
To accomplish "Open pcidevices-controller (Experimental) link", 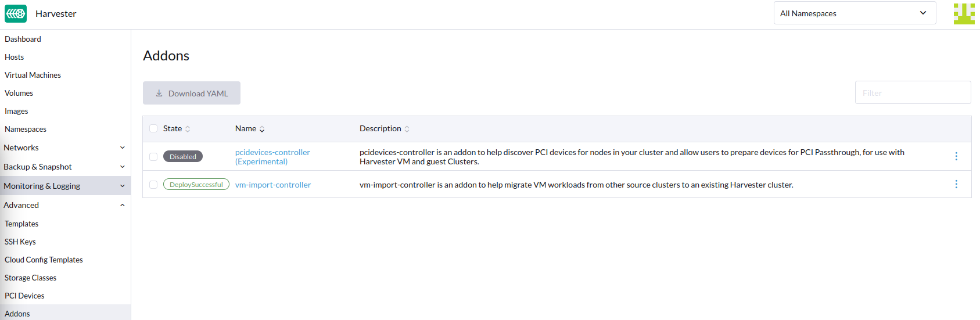I will [x=272, y=157].
